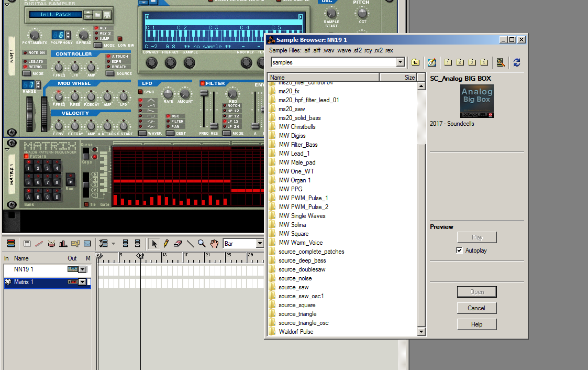Viewport: 588px width, 370px height.
Task: Show controllers in track icon
Action: [138, 244]
